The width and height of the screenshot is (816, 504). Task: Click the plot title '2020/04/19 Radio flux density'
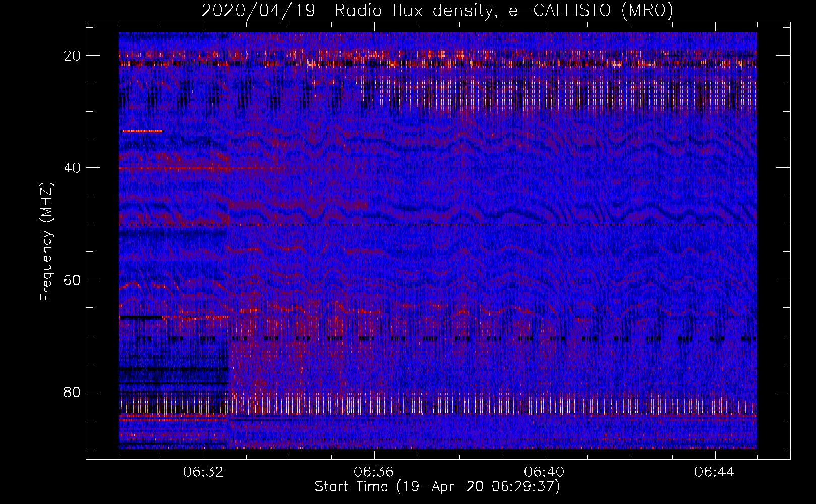tap(437, 10)
